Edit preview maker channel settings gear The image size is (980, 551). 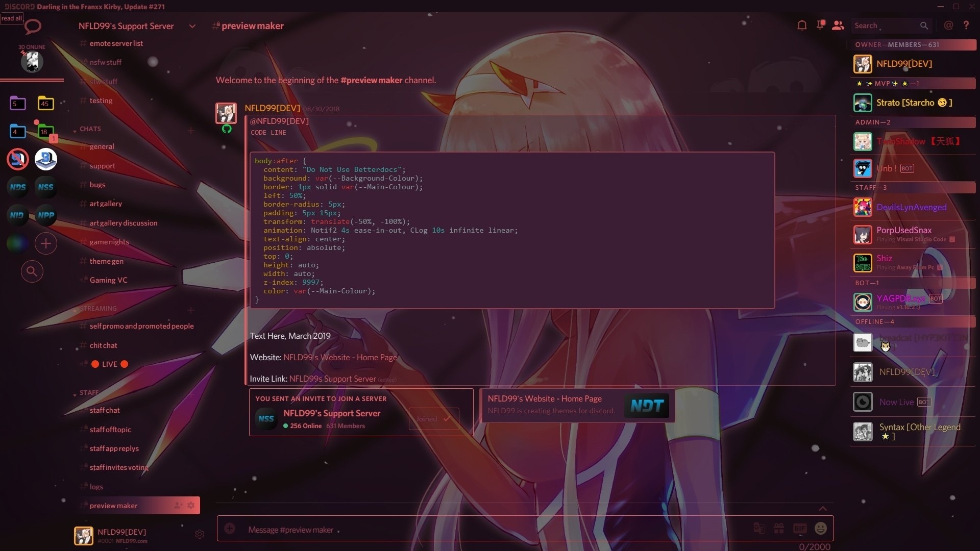pyautogui.click(x=191, y=505)
